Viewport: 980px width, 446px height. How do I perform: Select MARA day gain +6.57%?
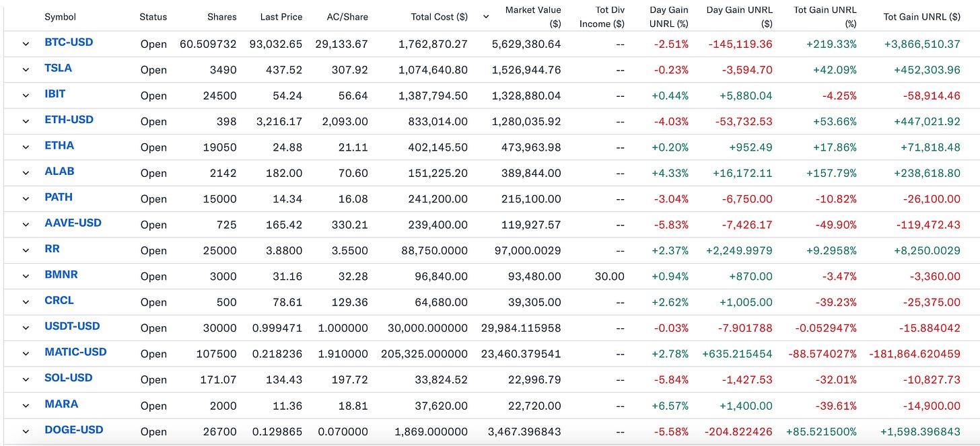coord(670,406)
